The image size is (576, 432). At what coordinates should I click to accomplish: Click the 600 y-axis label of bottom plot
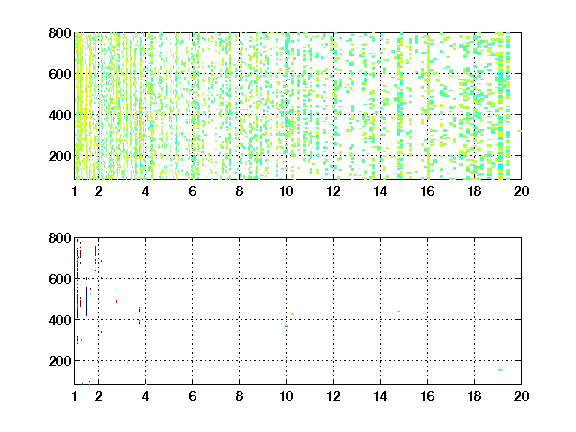(x=60, y=279)
